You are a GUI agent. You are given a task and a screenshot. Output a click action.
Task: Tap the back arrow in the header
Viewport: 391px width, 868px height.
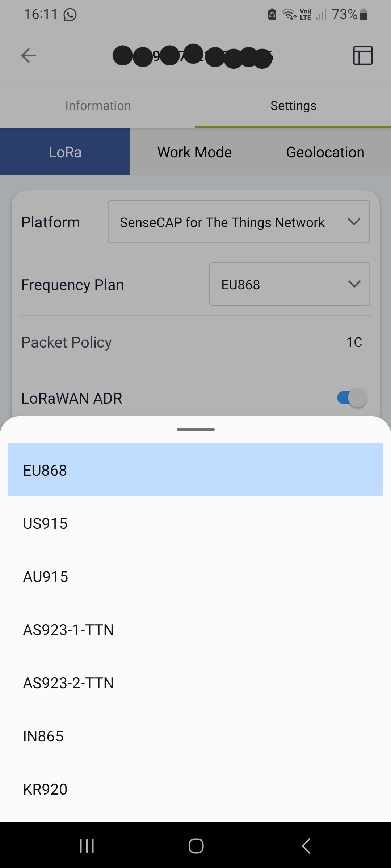[x=29, y=56]
